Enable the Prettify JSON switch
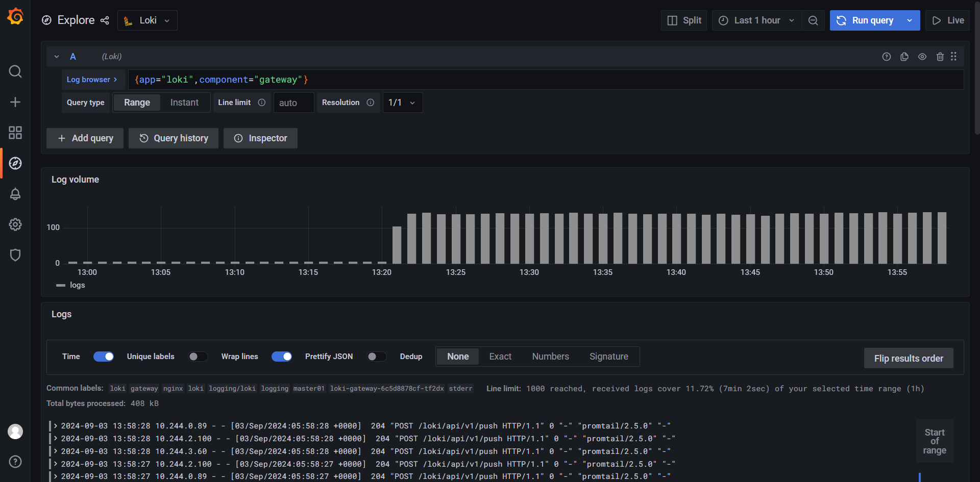This screenshot has height=482, width=980. point(376,357)
